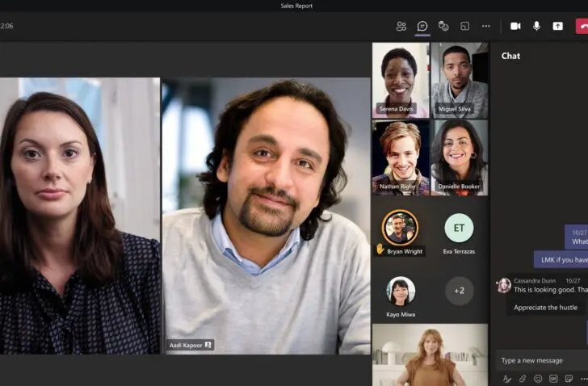Select Serena Davis video tile
Viewport: 588px width, 386px height.
tap(401, 80)
